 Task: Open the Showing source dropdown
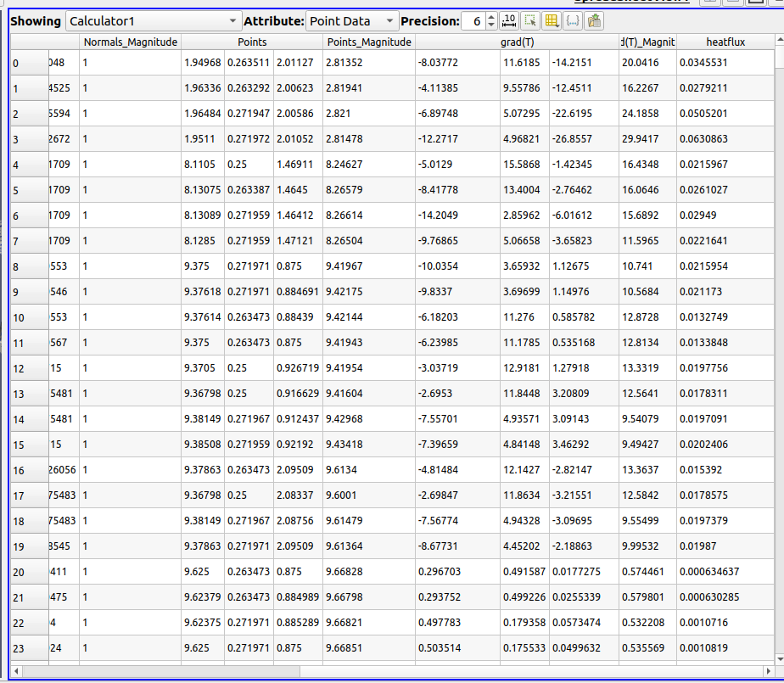(x=151, y=20)
